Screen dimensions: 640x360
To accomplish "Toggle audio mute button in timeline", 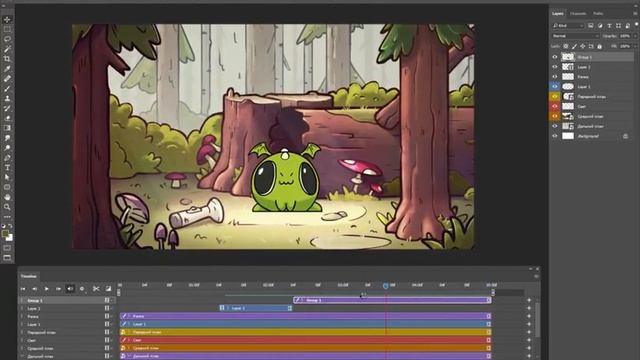I will point(70,289).
